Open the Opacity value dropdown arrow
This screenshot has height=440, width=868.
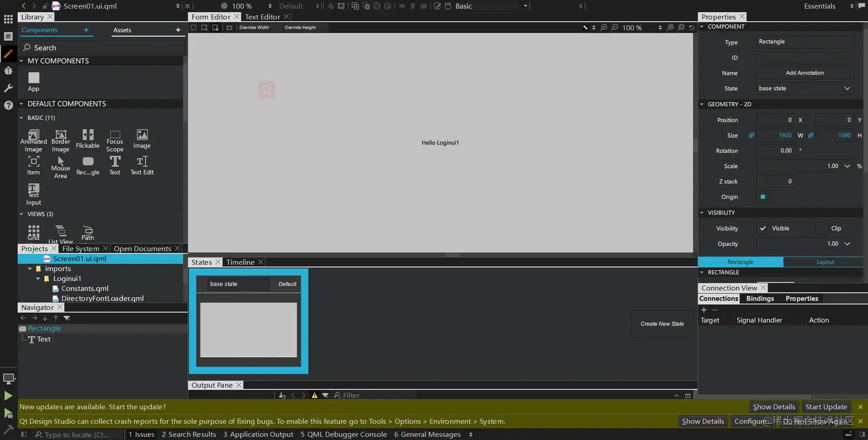pos(847,244)
